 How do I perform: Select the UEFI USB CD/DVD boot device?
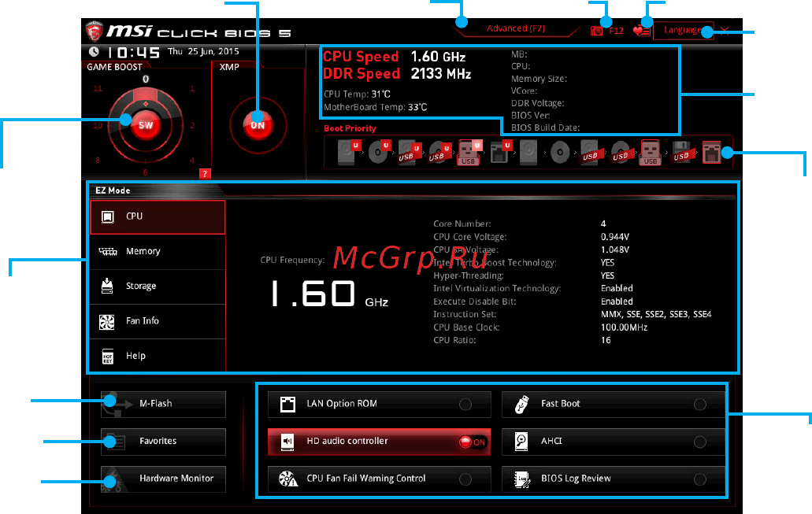pos(439,152)
